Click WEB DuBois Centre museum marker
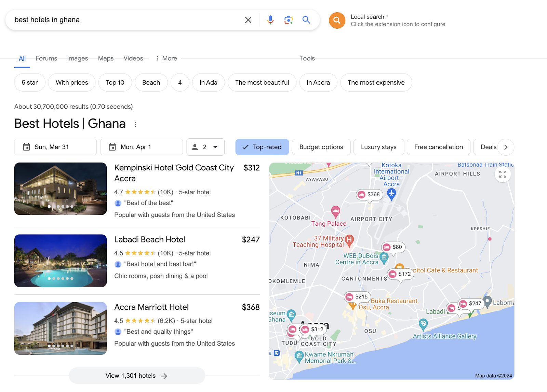The image size is (547, 392). click(x=384, y=258)
